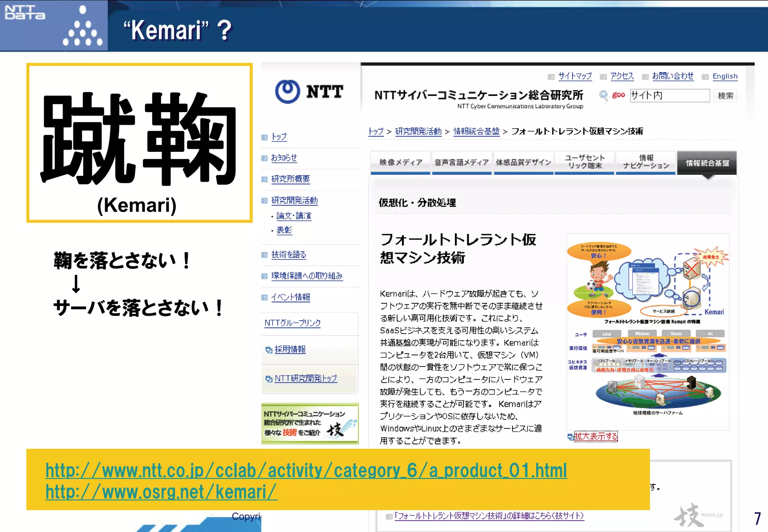Select the 情報統合基盤 tab
Screen dimensions: 768x532
click(x=707, y=163)
